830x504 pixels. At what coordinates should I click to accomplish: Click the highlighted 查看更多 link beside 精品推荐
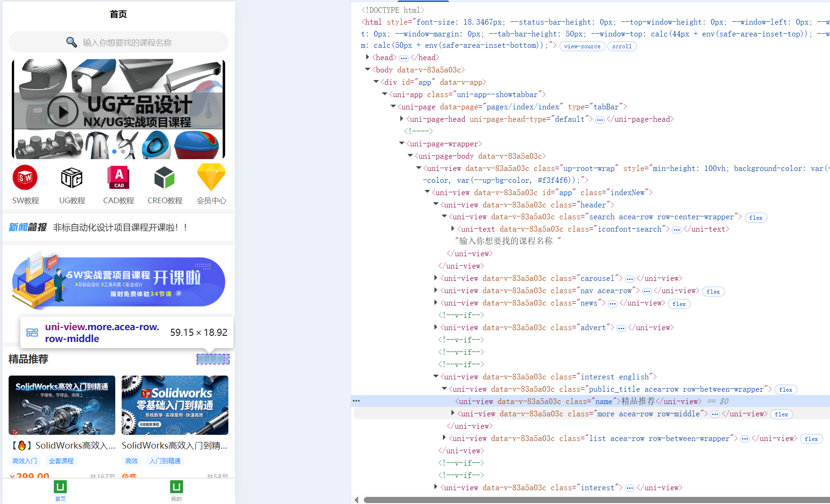[213, 359]
